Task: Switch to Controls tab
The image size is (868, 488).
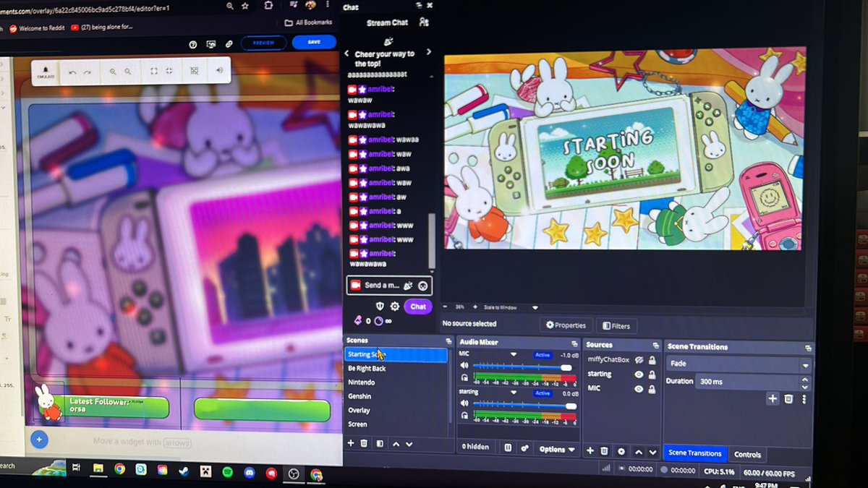Action: [747, 455]
